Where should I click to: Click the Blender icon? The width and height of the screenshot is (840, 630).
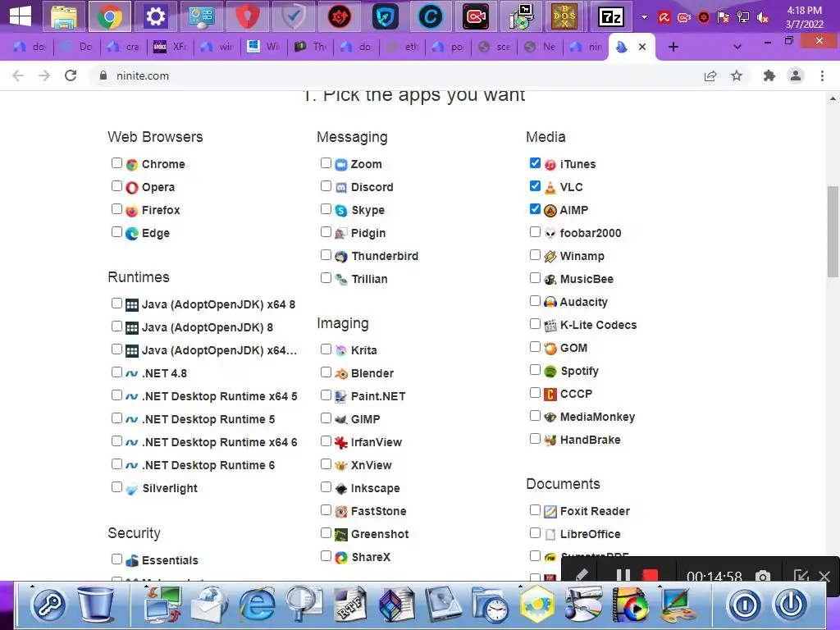tap(341, 373)
